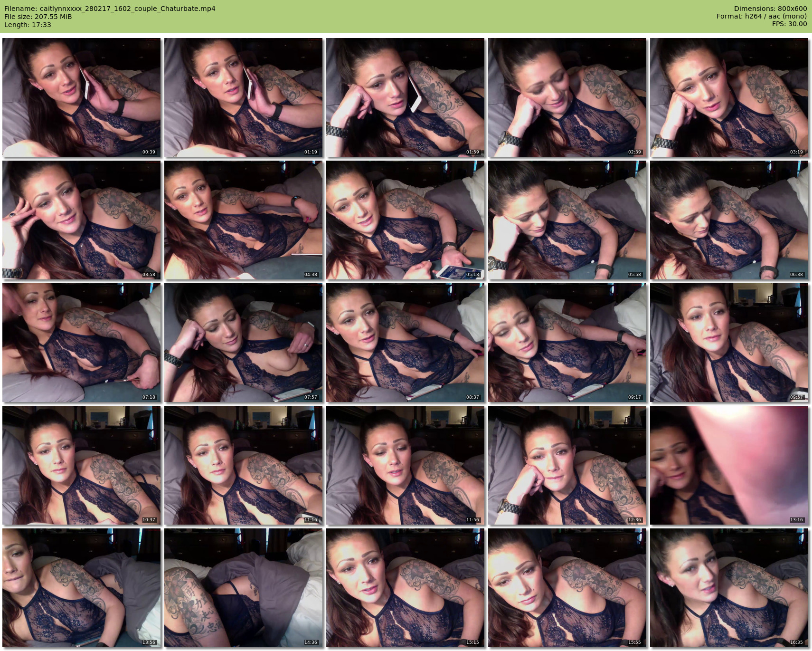Image resolution: width=812 pixels, height=651 pixels.
Task: Open the frame marked 15:55
Action: (567, 588)
